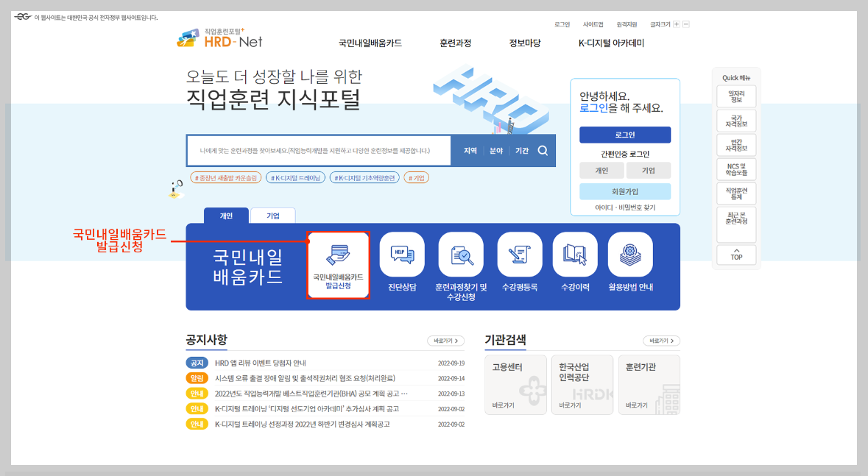Choose 개인 간편인증 로그인
The height and width of the screenshot is (476, 868).
pos(601,171)
